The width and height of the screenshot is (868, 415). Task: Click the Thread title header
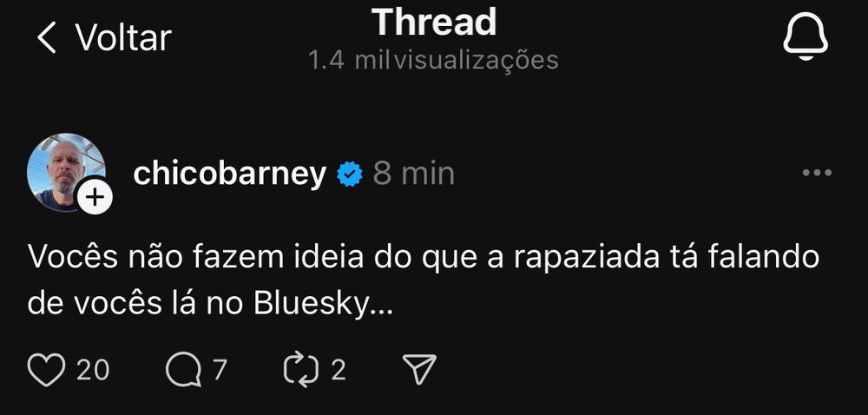434,22
